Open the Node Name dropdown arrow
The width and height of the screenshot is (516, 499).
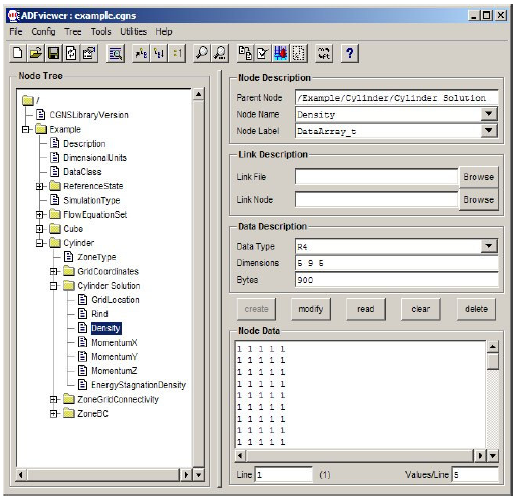pos(489,114)
